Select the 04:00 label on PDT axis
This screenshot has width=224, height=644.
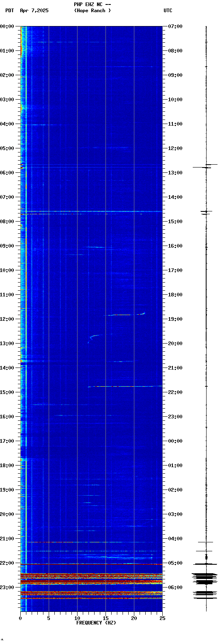click(x=7, y=124)
